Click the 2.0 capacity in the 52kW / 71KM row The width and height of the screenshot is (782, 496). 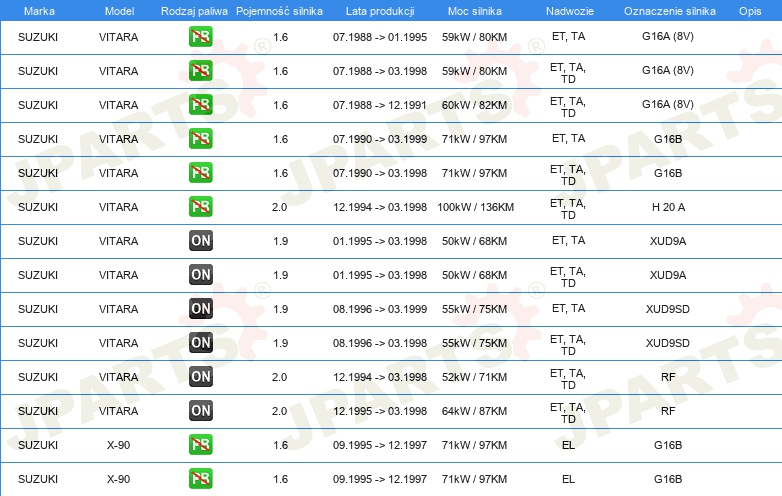click(279, 377)
